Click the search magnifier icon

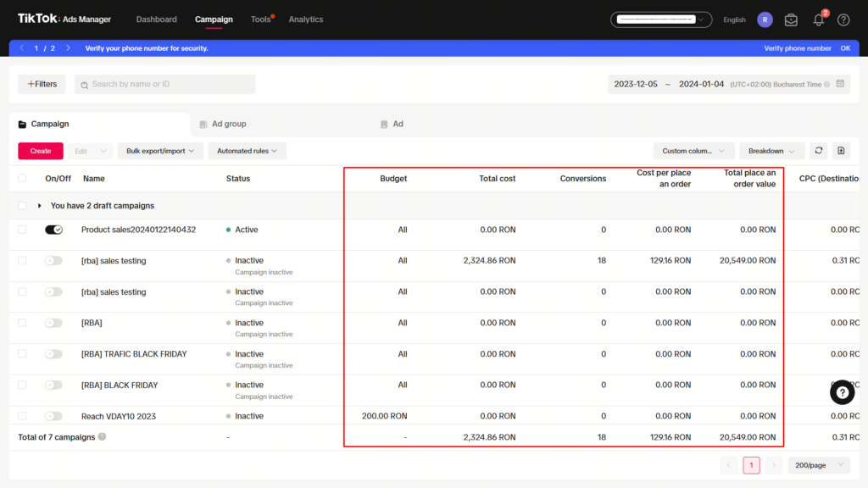pyautogui.click(x=84, y=85)
